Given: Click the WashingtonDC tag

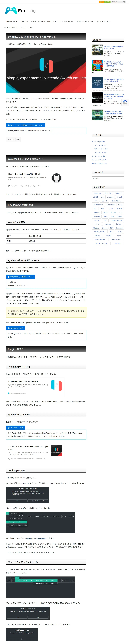Looking at the screenshot, I should pyautogui.click(x=99, y=232).
